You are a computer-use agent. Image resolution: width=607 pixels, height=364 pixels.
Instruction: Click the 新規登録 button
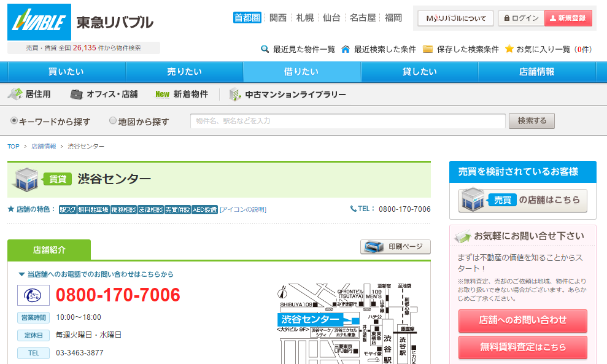(x=568, y=18)
